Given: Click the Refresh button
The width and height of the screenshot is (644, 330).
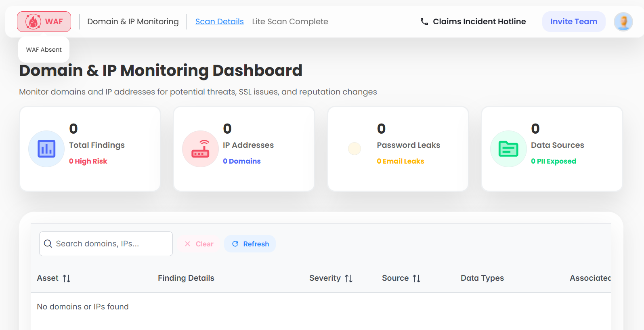Looking at the screenshot, I should [250, 244].
